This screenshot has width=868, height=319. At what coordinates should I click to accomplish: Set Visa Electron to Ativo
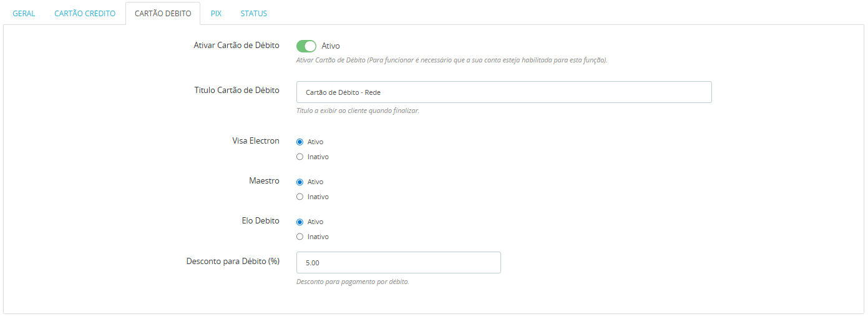click(300, 142)
